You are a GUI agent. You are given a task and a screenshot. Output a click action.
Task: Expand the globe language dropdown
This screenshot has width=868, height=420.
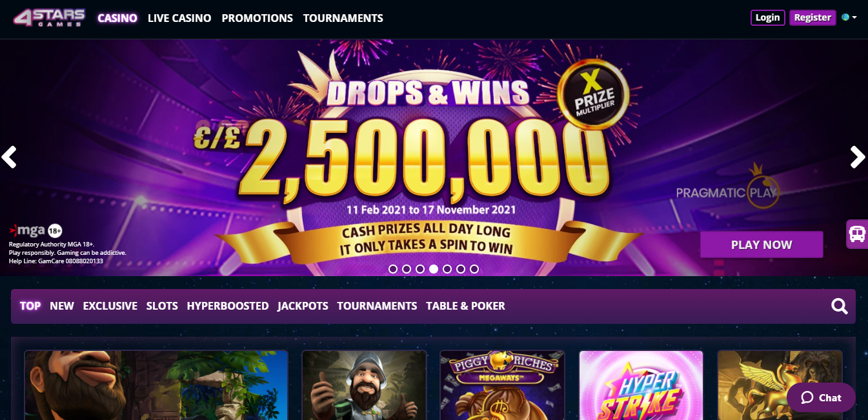click(849, 17)
